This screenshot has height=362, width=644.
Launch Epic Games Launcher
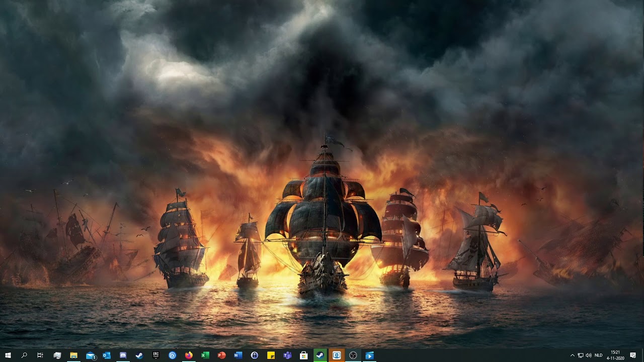156,355
